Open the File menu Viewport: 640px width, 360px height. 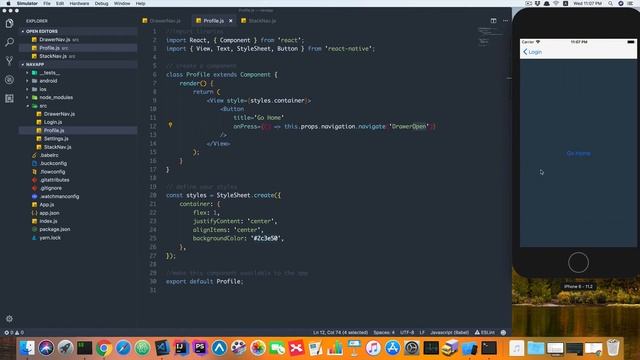point(47,3)
